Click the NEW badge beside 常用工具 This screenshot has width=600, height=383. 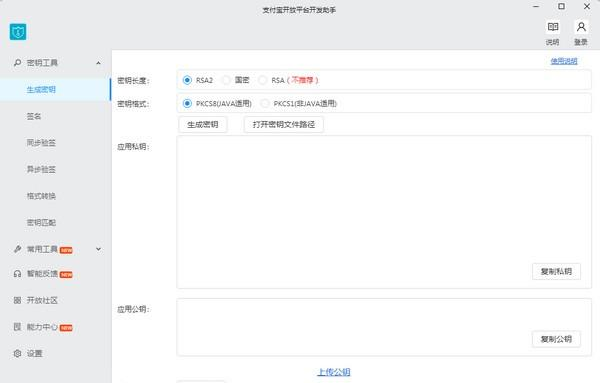tap(66, 250)
